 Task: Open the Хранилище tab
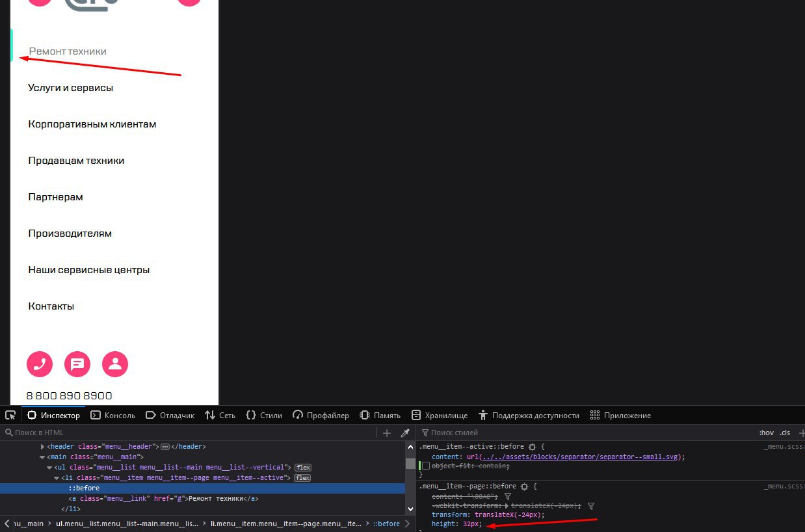coord(439,415)
